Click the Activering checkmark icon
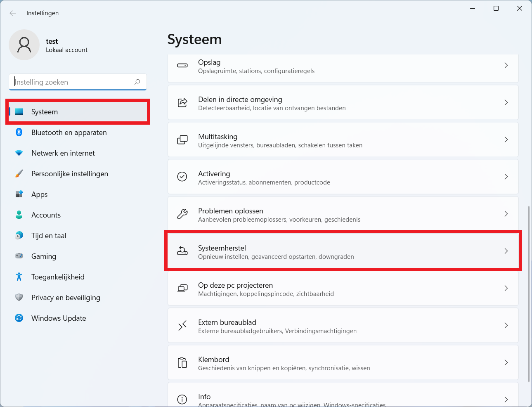Viewport: 532px width, 407px height. 182,177
